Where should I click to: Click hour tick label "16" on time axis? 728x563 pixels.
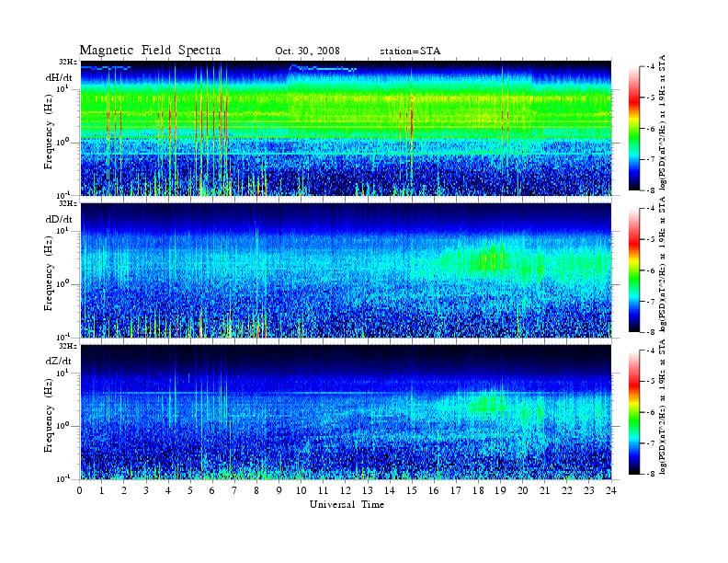coord(434,490)
